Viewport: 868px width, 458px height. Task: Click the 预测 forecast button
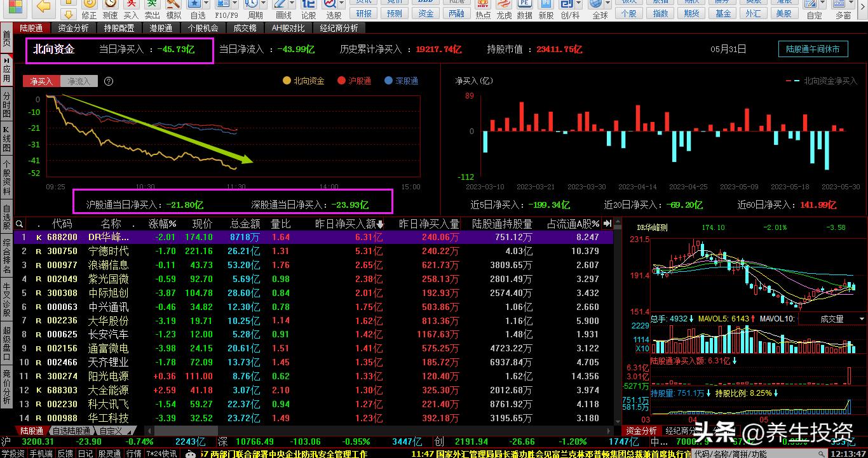[394, 13]
